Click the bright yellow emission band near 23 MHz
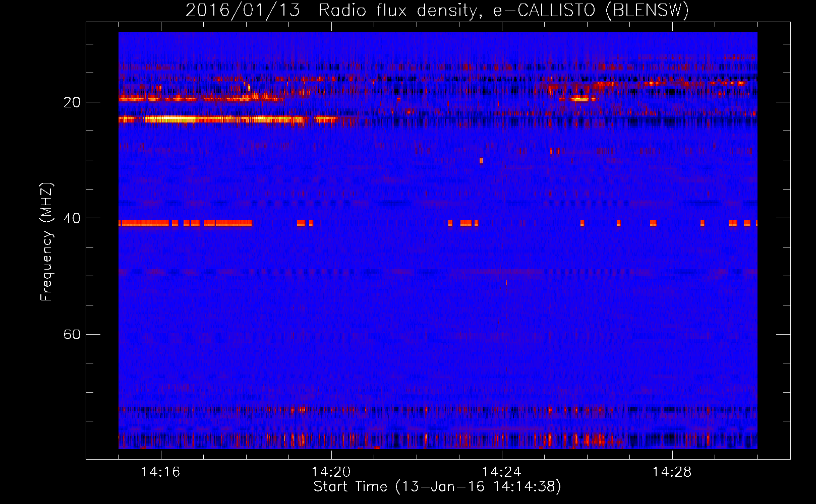 (x=228, y=119)
